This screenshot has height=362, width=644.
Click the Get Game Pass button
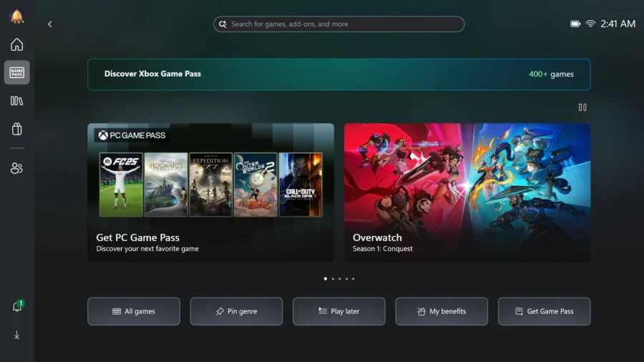(545, 311)
